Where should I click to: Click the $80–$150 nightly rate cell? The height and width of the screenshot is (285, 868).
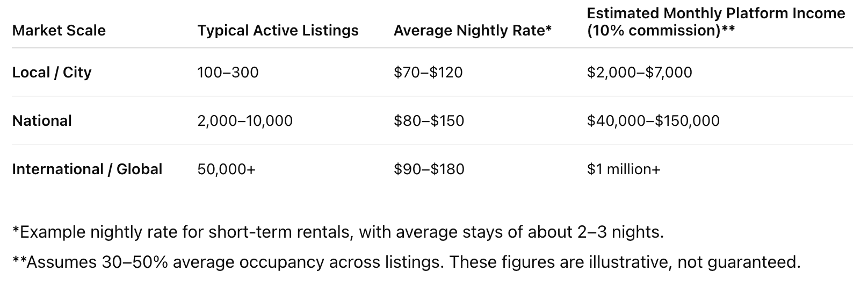429,120
